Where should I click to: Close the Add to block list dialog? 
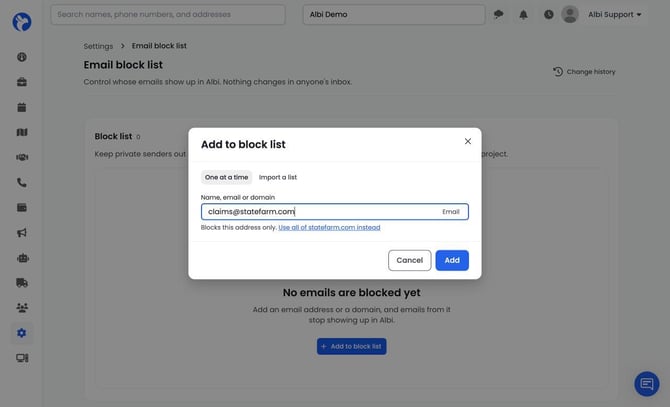(467, 141)
